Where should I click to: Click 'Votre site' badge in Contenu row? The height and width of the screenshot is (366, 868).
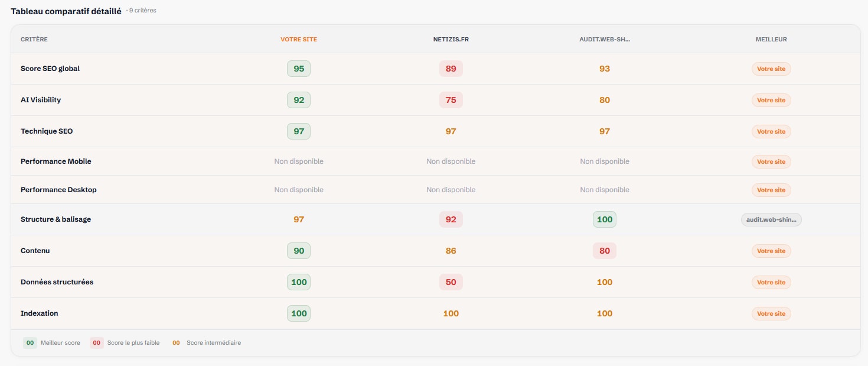(x=771, y=251)
